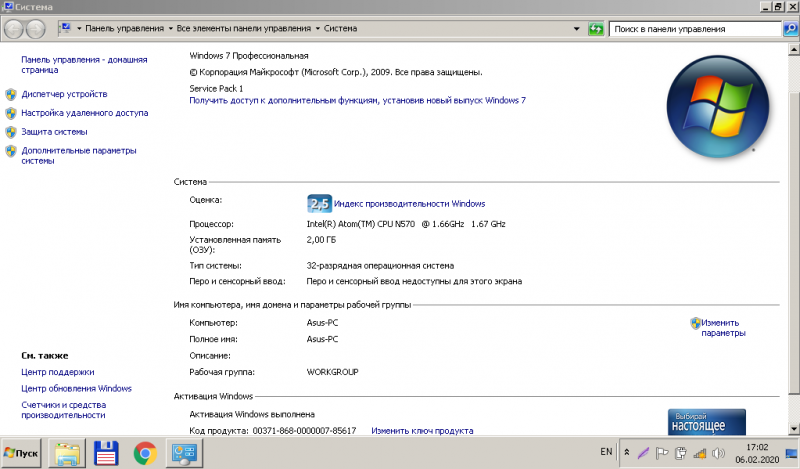The image size is (800, 469).
Task: Click the shield icon next to Диспетчер устройств
Action: pyautogui.click(x=11, y=94)
